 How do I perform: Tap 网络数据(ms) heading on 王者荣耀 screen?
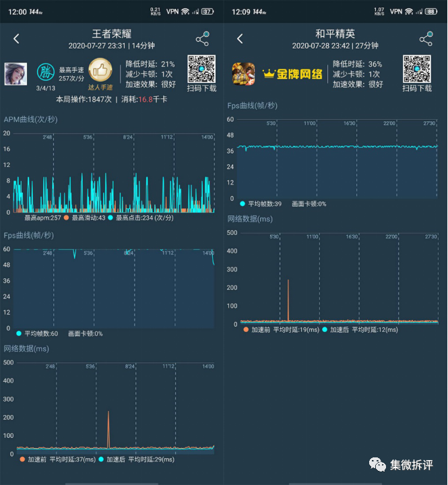tap(26, 349)
